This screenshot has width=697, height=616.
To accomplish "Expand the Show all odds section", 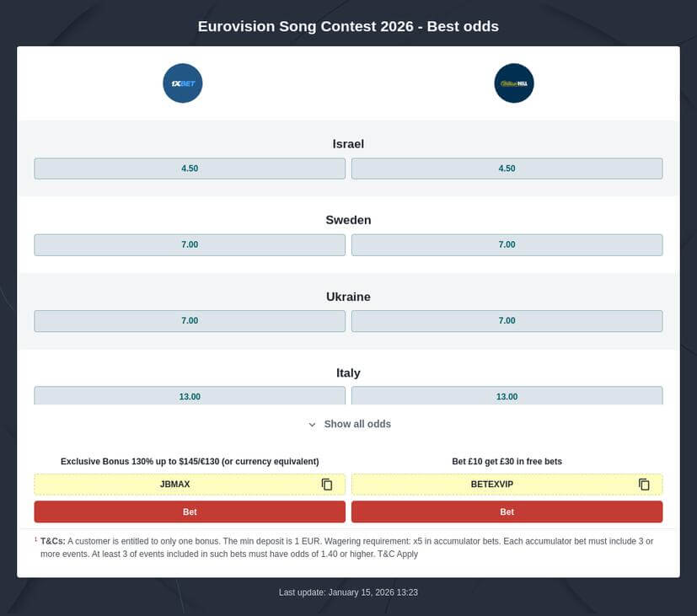I will pos(356,424).
